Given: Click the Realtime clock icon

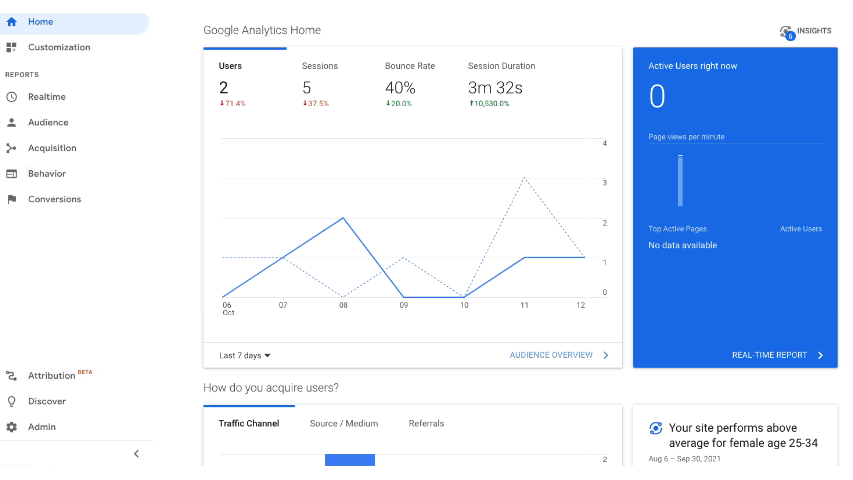Looking at the screenshot, I should point(11,97).
